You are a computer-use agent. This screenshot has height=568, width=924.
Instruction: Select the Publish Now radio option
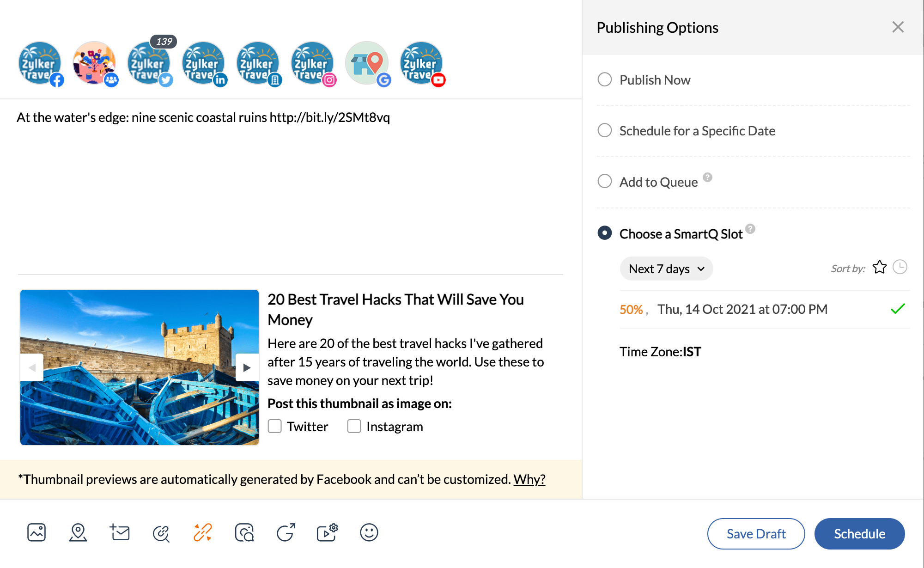605,79
